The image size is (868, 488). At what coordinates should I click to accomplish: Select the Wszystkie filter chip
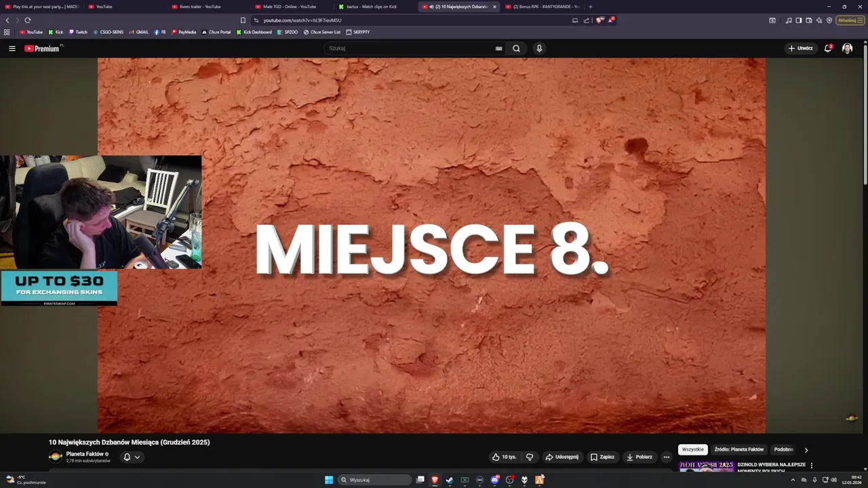pos(693,449)
